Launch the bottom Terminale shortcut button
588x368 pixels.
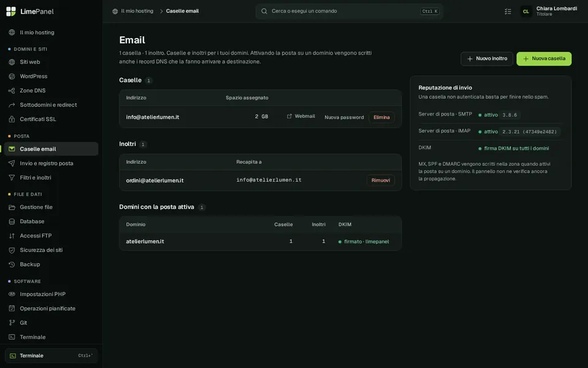(51, 356)
